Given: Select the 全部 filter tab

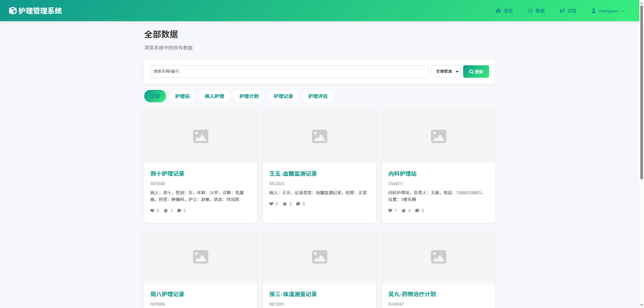Looking at the screenshot, I should (155, 96).
